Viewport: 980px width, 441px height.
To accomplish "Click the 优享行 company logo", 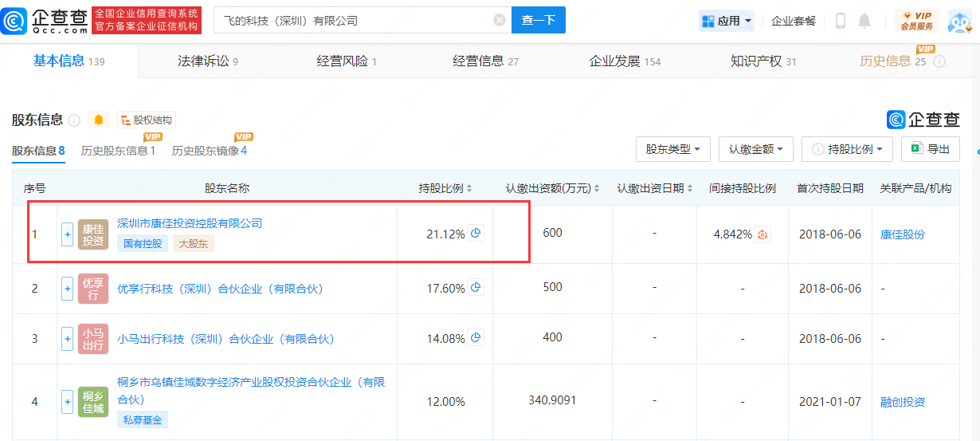I will coord(93,289).
